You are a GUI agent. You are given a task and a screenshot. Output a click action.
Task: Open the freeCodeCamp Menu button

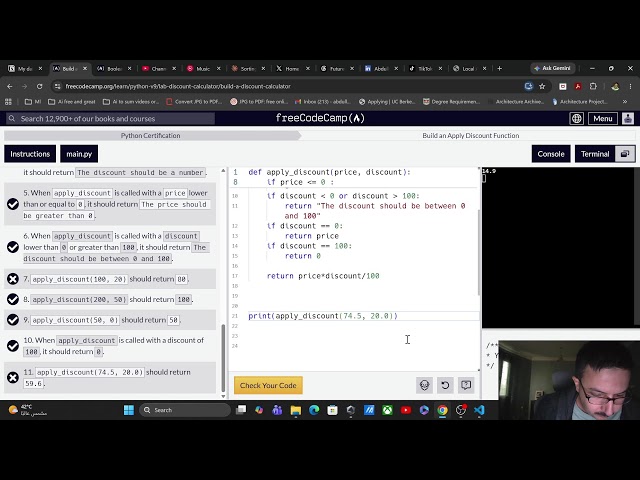tap(602, 118)
